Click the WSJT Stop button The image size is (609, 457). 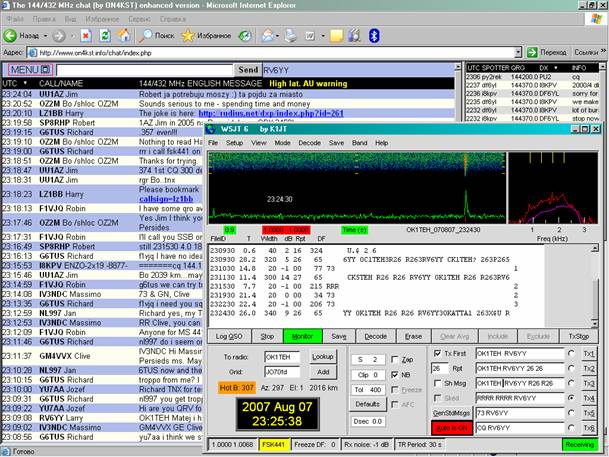tap(267, 336)
